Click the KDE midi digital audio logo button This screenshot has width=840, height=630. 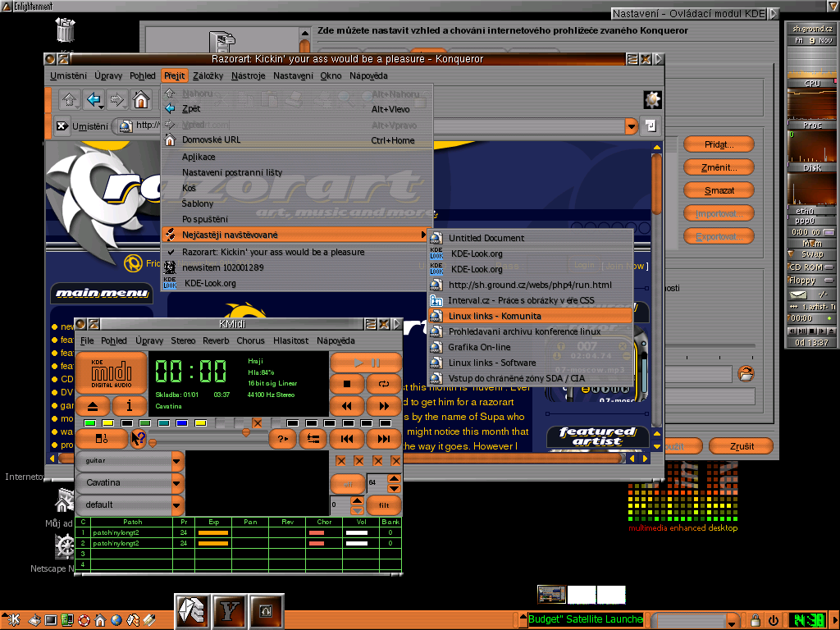coord(112,373)
